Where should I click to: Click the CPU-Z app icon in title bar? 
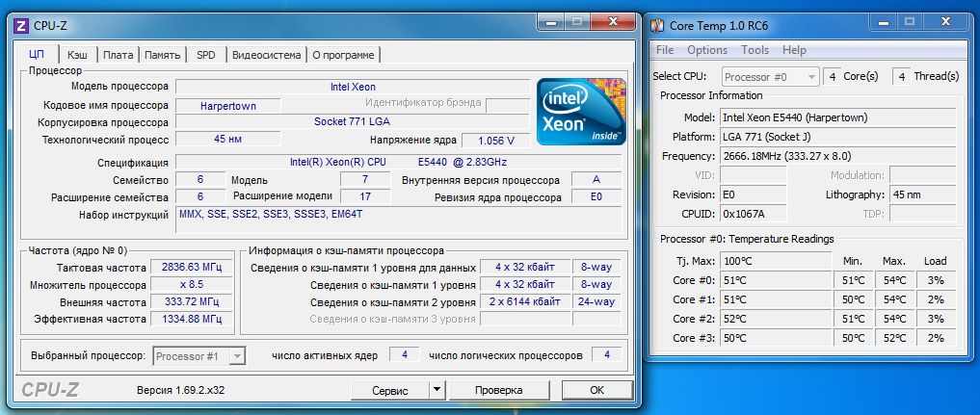21,26
